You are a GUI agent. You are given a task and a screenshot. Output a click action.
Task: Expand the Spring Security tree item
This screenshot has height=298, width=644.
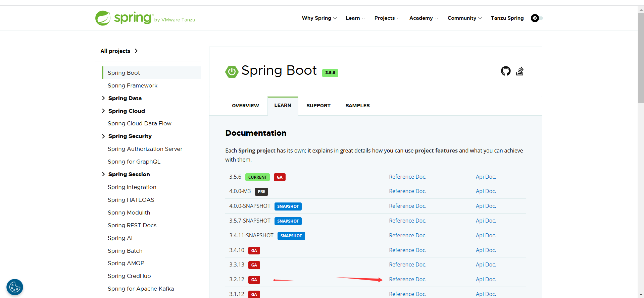[x=103, y=136]
